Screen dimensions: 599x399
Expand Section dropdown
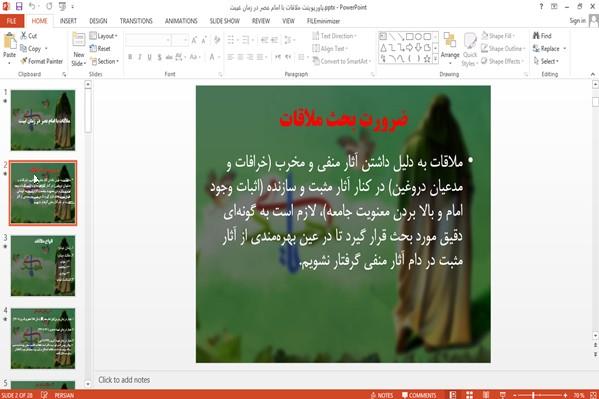105,61
